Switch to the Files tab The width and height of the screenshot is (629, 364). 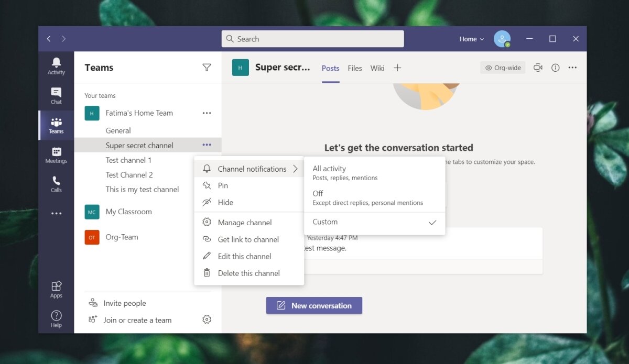tap(354, 68)
